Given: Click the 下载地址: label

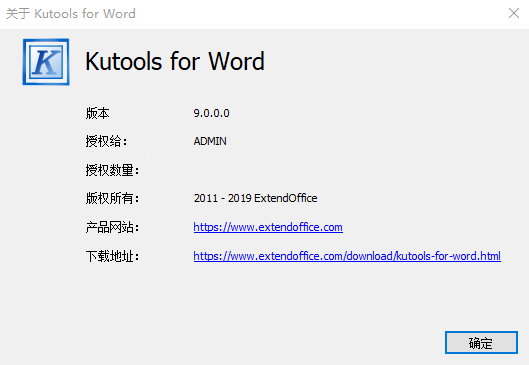Looking at the screenshot, I should coord(112,256).
